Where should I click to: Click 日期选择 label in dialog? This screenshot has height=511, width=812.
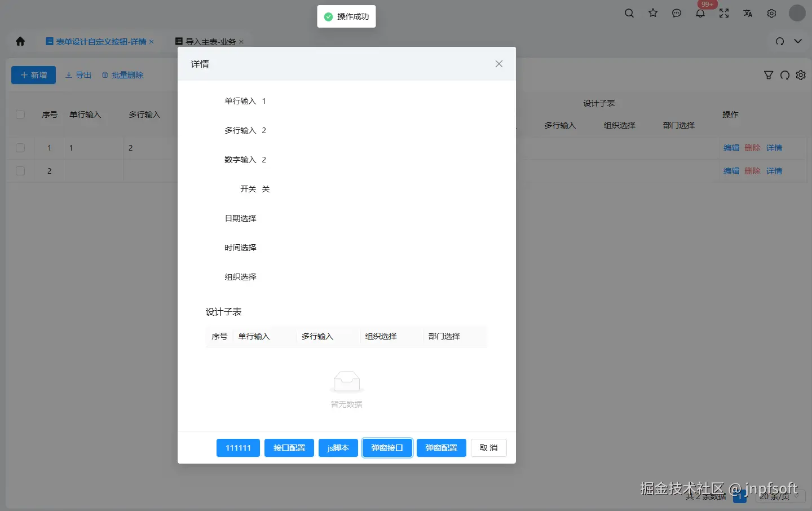240,218
